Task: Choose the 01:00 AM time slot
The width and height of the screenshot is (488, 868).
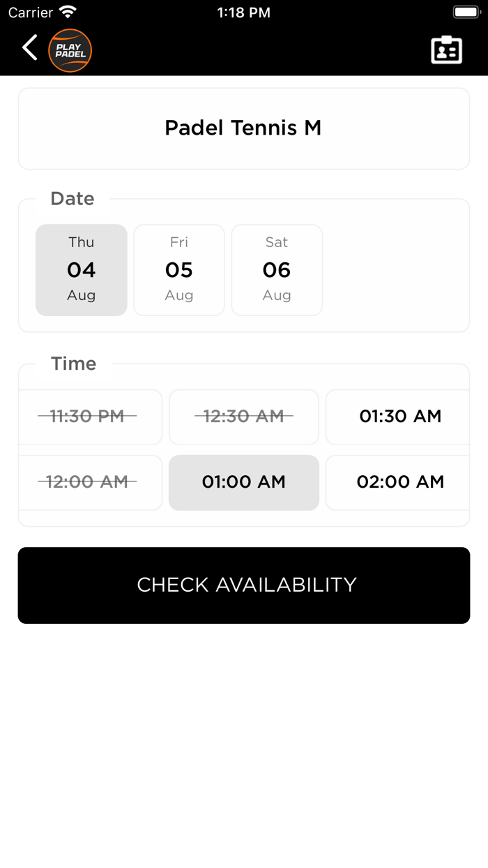Action: click(x=244, y=482)
